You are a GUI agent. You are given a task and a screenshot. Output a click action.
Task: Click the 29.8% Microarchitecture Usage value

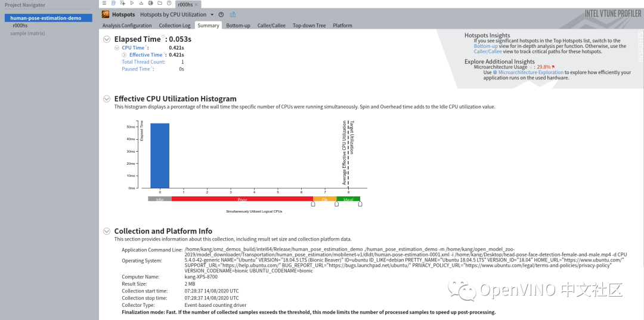pyautogui.click(x=544, y=67)
